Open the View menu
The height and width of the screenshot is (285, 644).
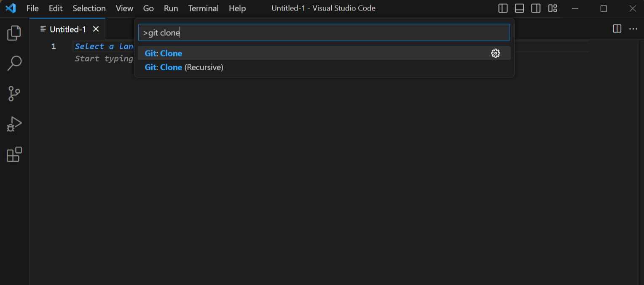coord(124,8)
